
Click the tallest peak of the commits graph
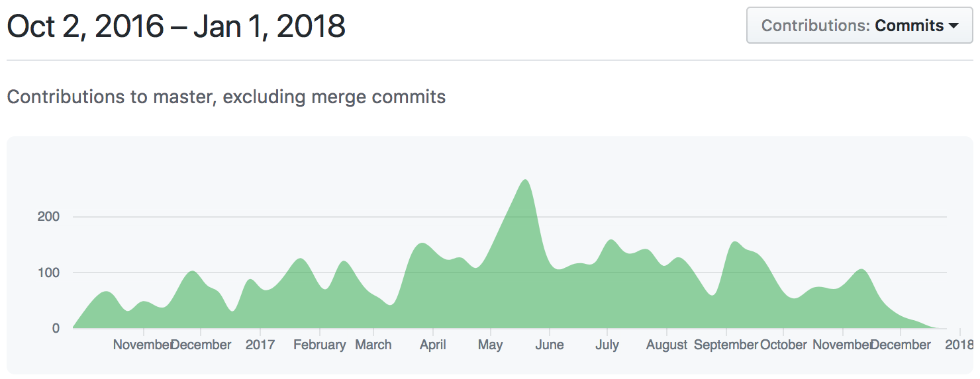pyautogui.click(x=525, y=180)
